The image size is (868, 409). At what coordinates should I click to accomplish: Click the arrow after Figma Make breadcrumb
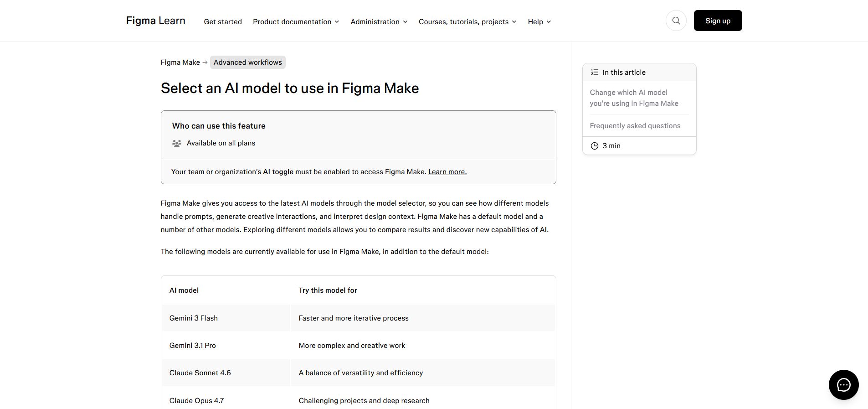tap(205, 62)
